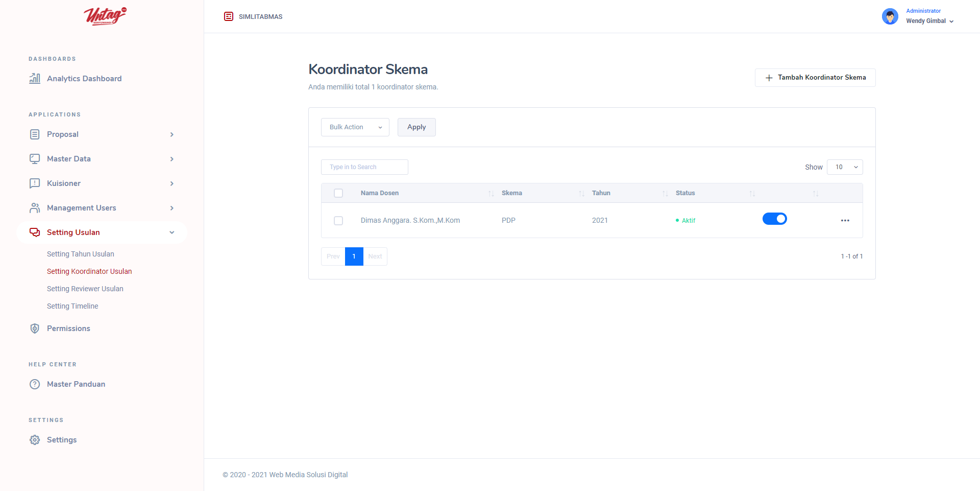Open Setting Reviewer Usulan submenu item
Screen dimensions: 980x491
(x=85, y=289)
